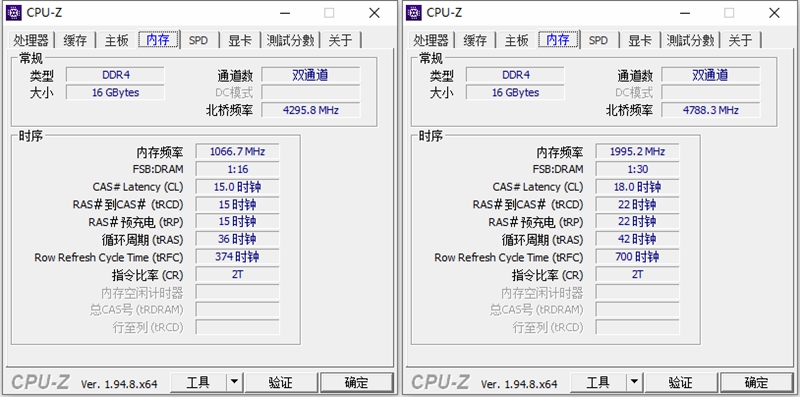Show the 关于 tab in right window
This screenshot has height=397, width=800.
[x=740, y=40]
